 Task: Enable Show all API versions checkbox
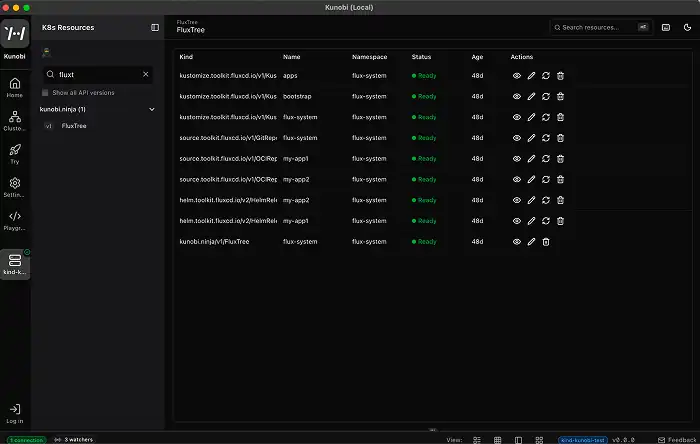45,93
